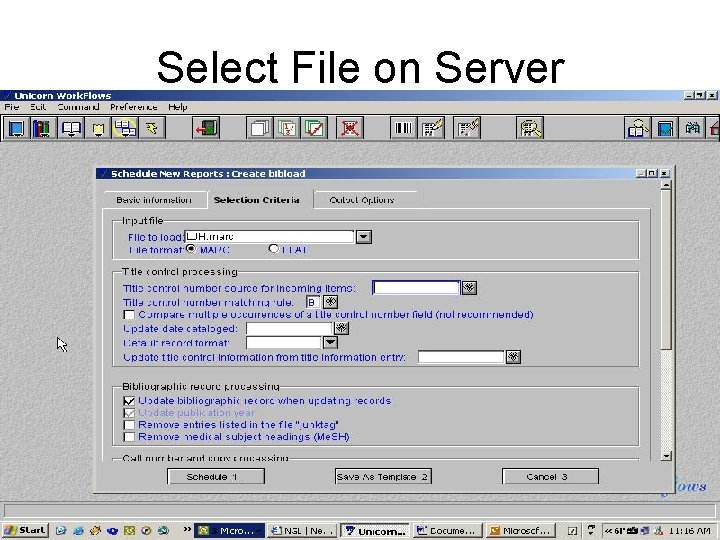Uncheck Update bibliographic record when updating records

pos(129,401)
